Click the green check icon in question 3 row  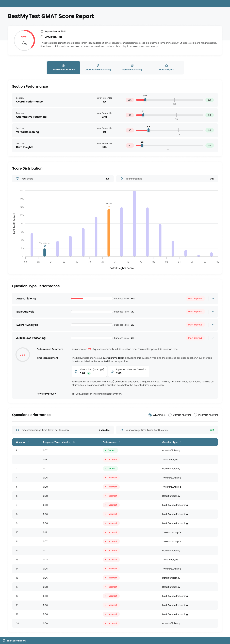click(106, 469)
